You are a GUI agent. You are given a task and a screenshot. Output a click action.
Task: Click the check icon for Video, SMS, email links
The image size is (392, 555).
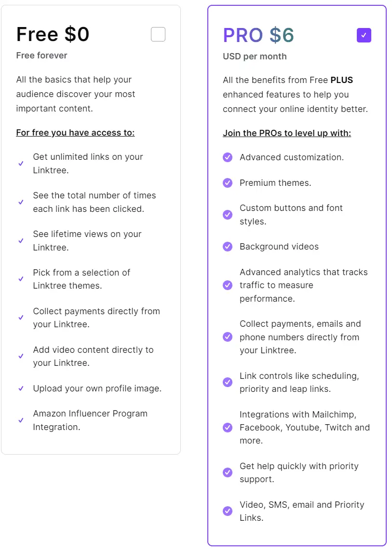click(x=228, y=511)
